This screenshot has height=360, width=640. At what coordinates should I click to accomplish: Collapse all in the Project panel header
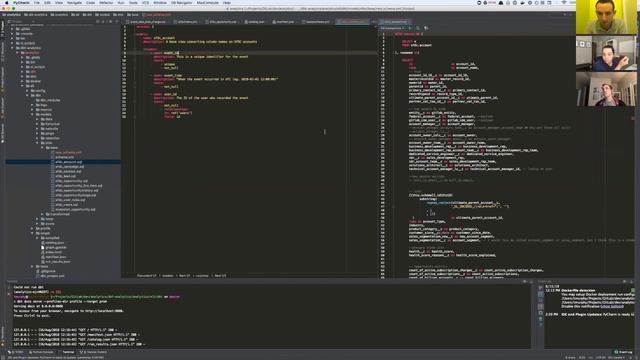tap(104, 22)
